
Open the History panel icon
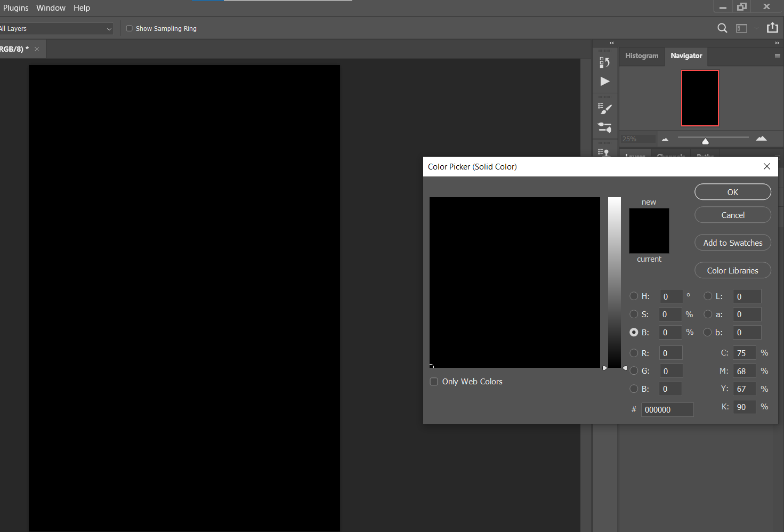pyautogui.click(x=604, y=62)
